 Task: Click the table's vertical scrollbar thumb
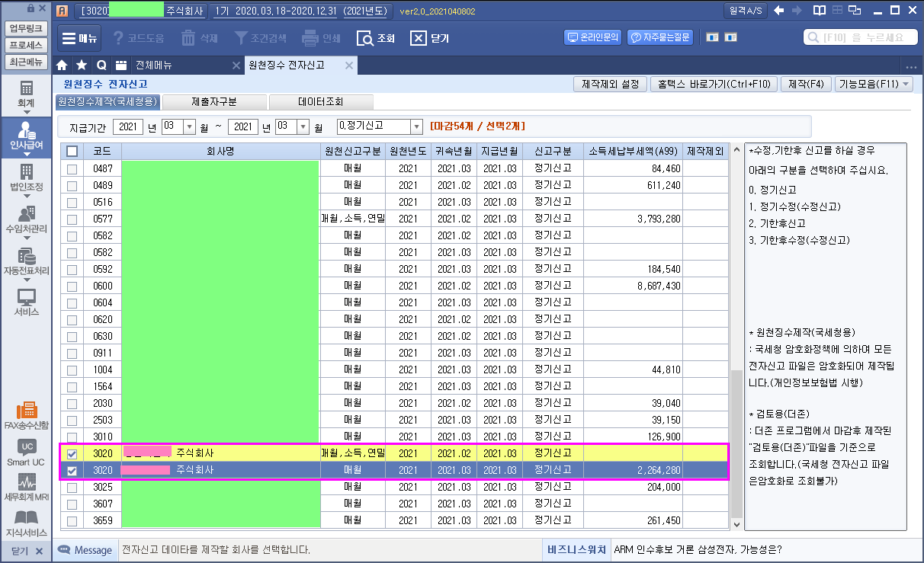(x=736, y=442)
